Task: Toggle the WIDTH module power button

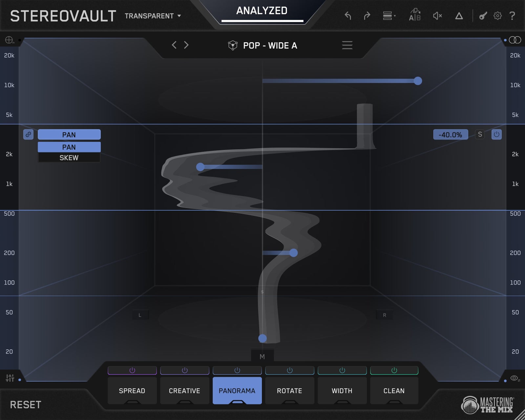Action: point(342,370)
